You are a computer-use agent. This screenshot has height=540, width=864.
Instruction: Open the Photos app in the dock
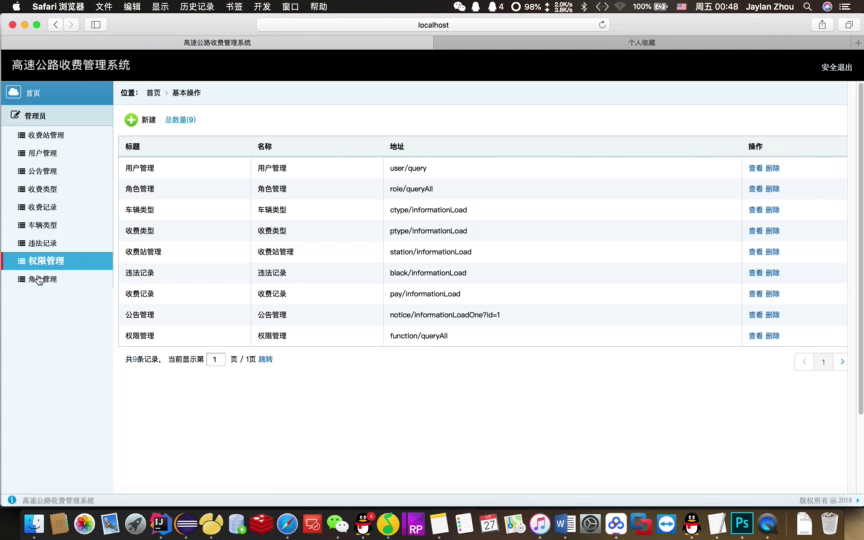84,523
